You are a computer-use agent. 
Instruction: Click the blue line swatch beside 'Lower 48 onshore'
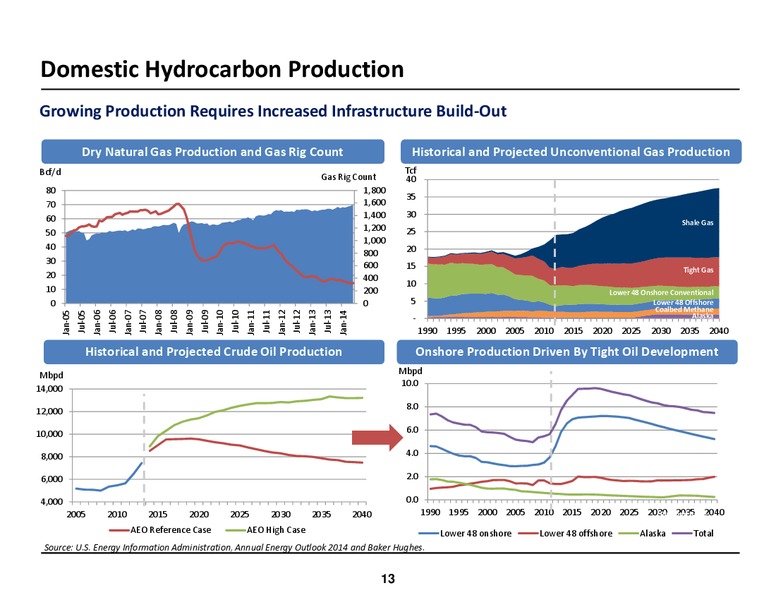click(429, 534)
